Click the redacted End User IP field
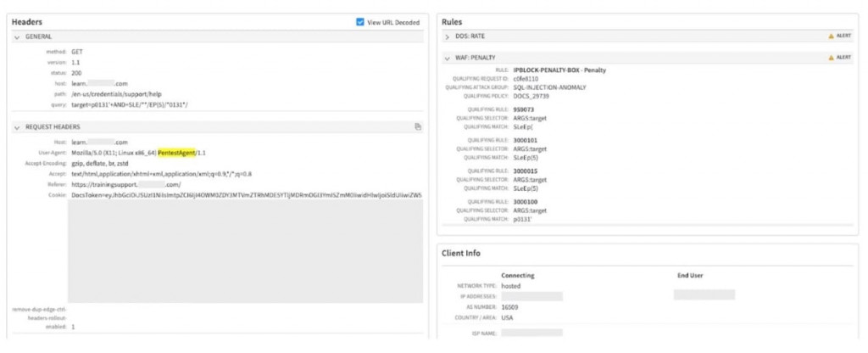 tap(704, 294)
